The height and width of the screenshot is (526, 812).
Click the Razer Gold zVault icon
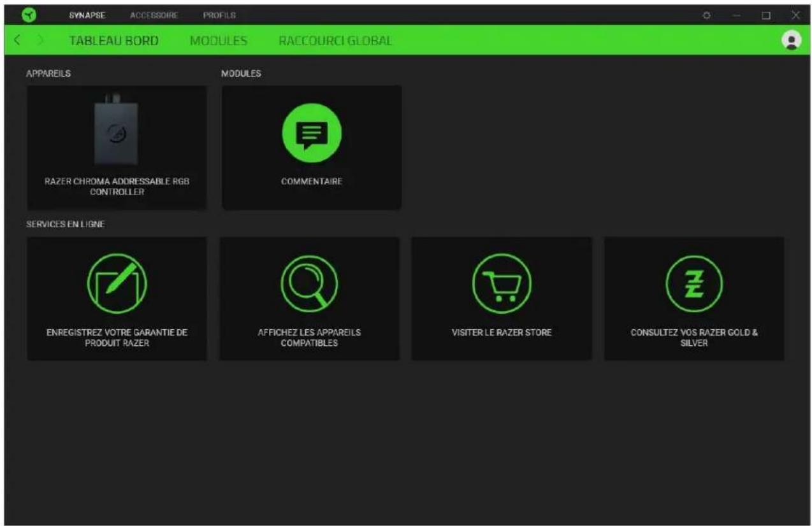(694, 283)
